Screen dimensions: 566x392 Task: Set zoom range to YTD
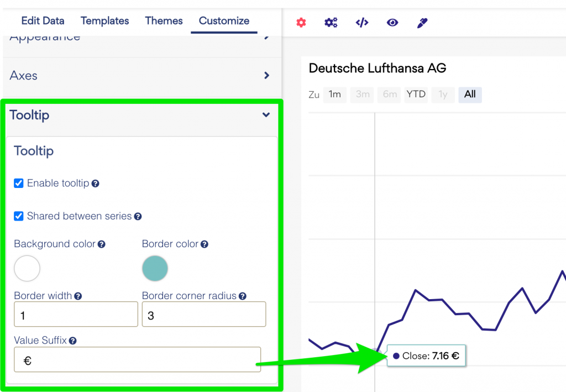tap(416, 95)
